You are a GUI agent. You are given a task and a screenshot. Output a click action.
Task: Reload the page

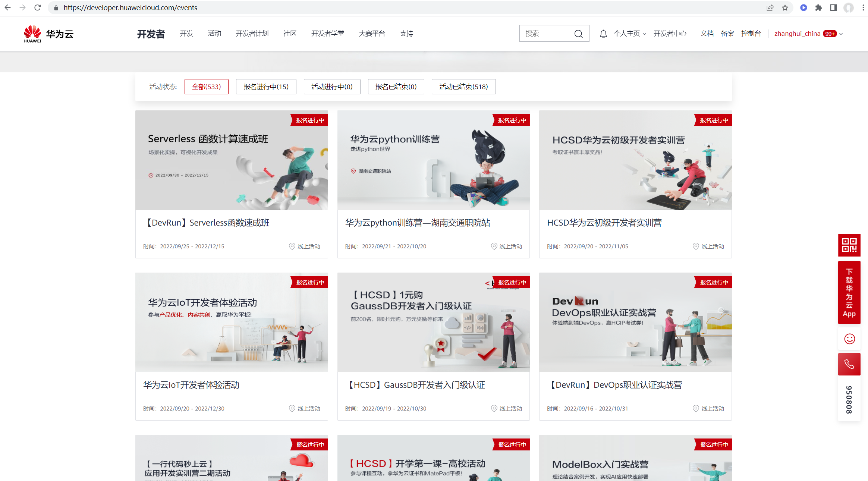pos(37,7)
